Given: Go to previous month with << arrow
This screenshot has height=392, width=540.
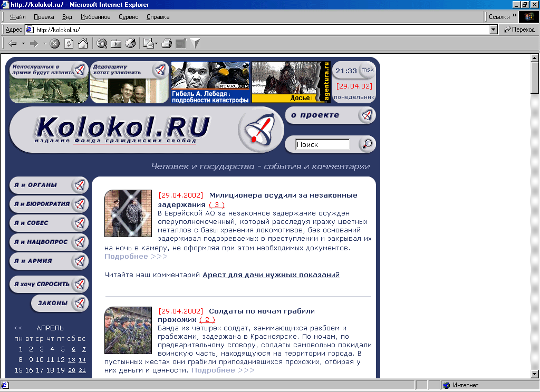Looking at the screenshot, I should point(17,328).
